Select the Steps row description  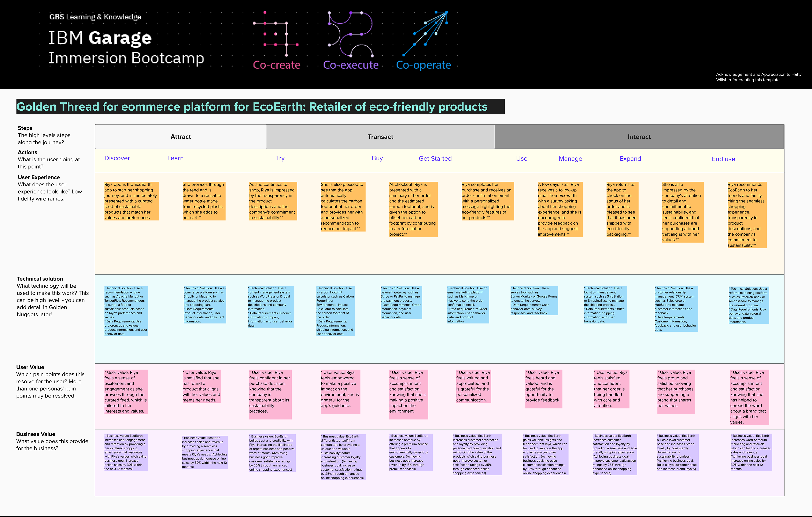[44, 135]
